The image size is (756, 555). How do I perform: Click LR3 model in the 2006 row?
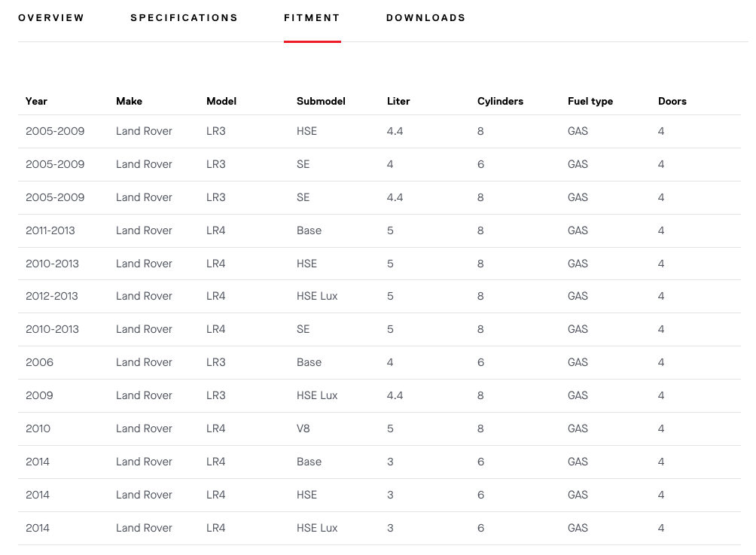tap(215, 362)
